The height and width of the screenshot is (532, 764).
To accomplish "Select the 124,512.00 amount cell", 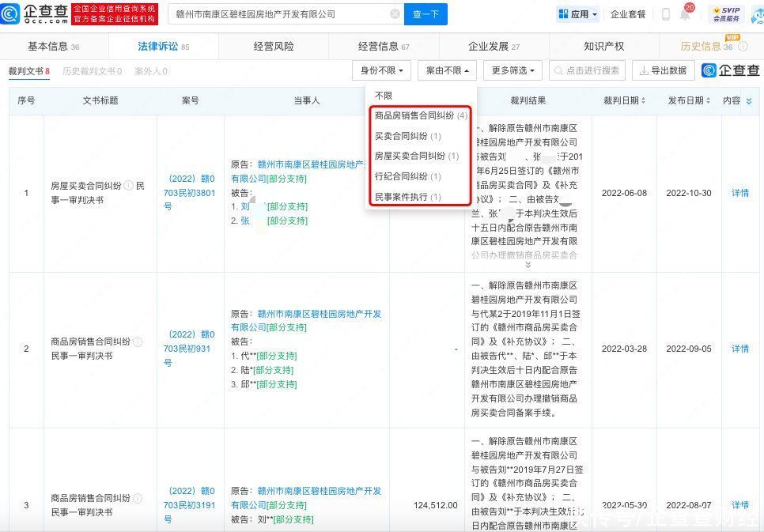I will click(x=436, y=505).
